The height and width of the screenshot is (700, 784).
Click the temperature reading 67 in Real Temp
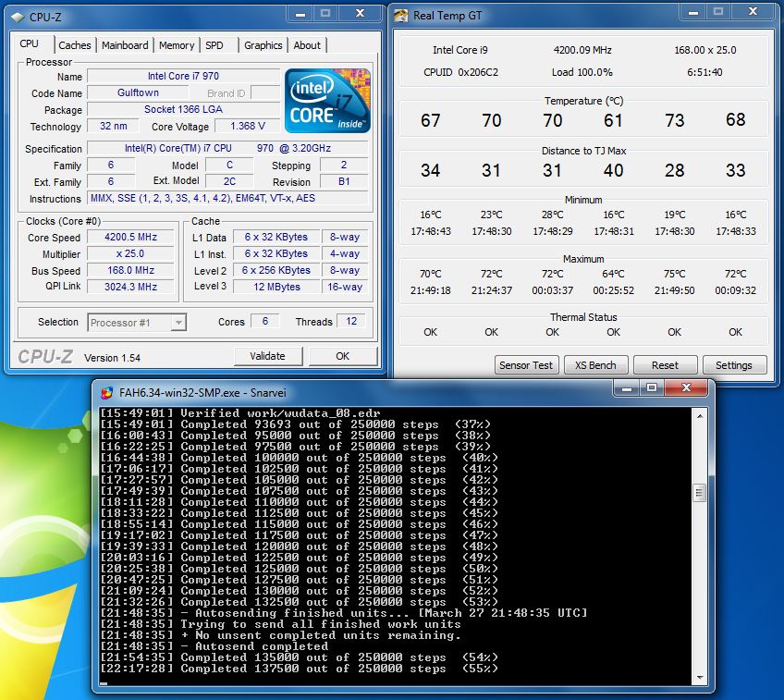tap(431, 120)
